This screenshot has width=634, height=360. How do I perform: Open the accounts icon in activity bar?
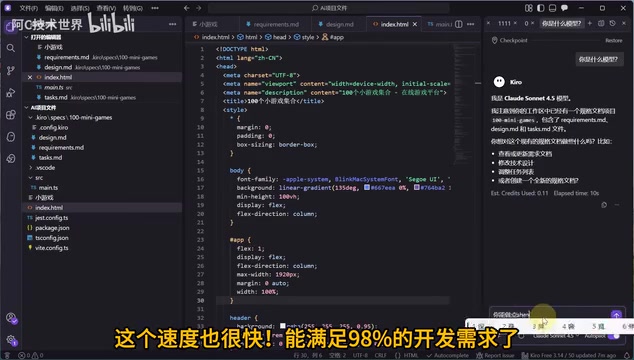(11, 318)
